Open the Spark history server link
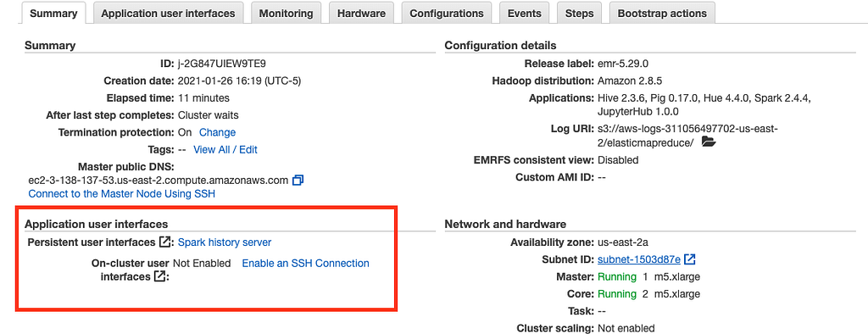The width and height of the screenshot is (868, 334). 225,242
